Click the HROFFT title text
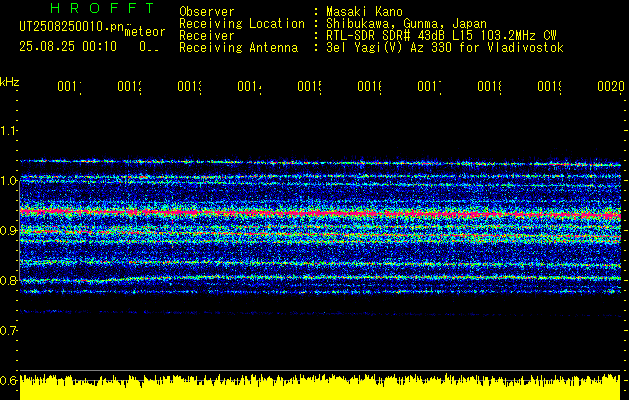This screenshot has width=629, height=400. coord(102,8)
